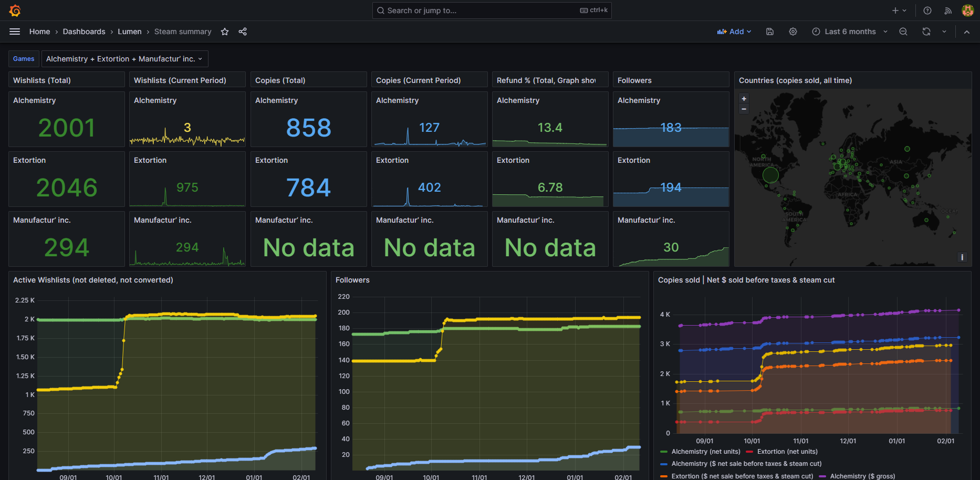Open the hamburger navigation menu

[x=15, y=32]
